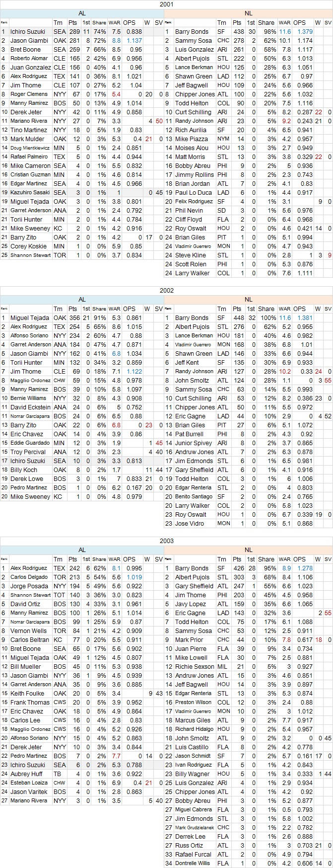Screen dimensions: 333x868
Task: Select the Juan Gonzalez row name
Action: 31,67
